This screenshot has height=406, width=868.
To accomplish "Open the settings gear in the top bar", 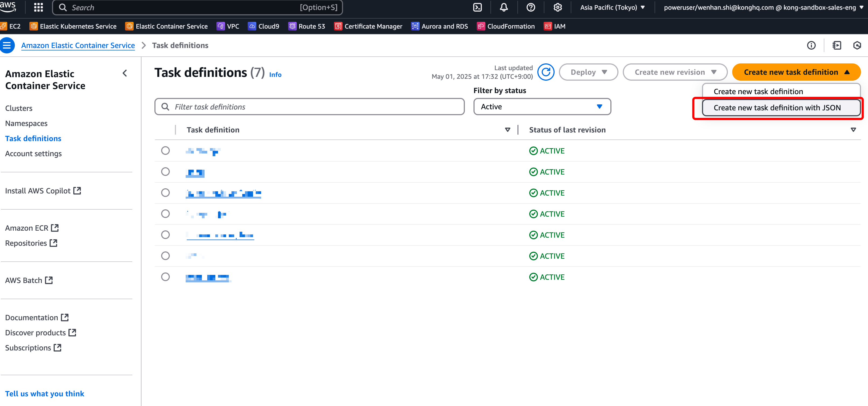I will [x=558, y=8].
